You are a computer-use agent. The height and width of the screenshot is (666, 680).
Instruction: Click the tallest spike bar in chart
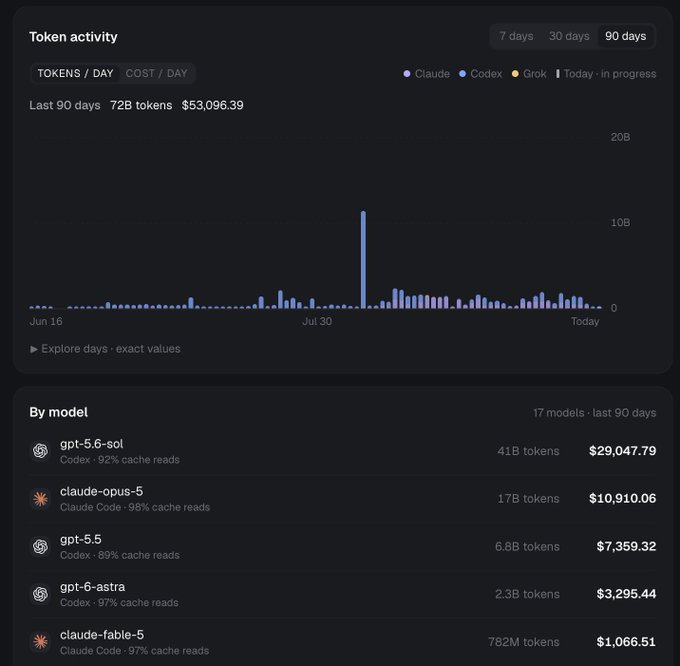[x=363, y=259]
